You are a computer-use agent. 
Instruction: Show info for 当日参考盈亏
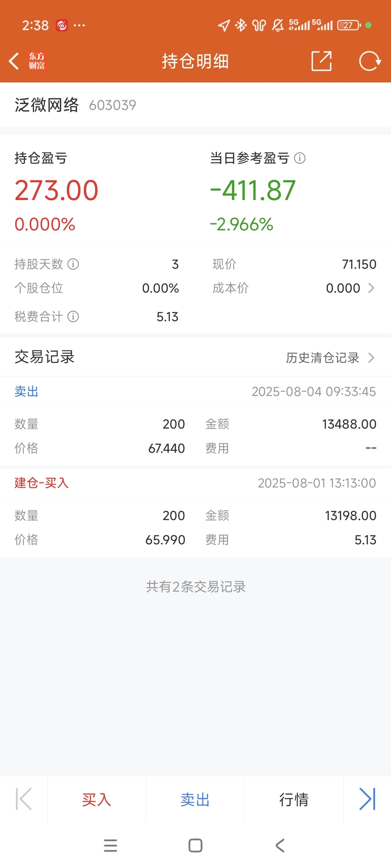pos(300,158)
